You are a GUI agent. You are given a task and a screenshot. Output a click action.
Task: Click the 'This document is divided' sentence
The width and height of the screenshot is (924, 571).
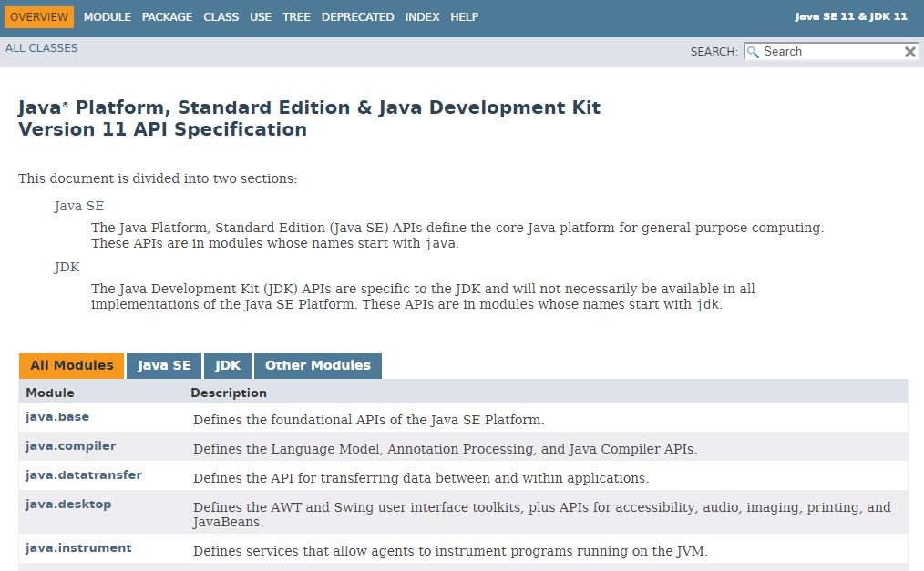[x=158, y=178]
